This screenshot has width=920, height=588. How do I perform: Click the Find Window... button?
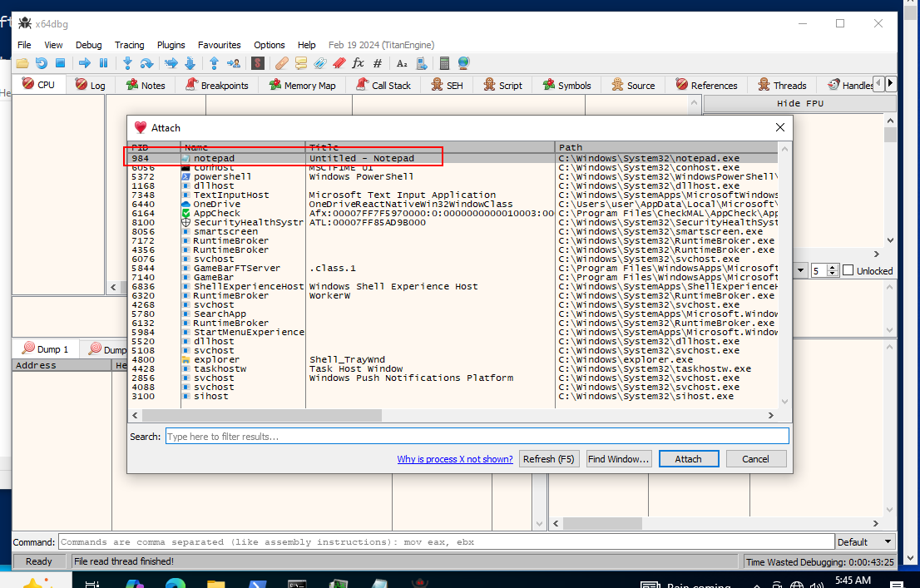pyautogui.click(x=619, y=459)
